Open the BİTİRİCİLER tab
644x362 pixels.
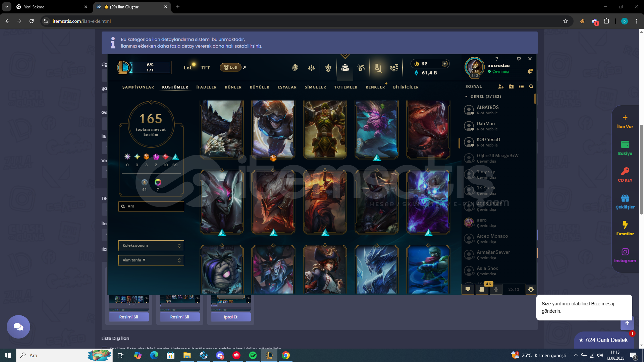click(406, 87)
